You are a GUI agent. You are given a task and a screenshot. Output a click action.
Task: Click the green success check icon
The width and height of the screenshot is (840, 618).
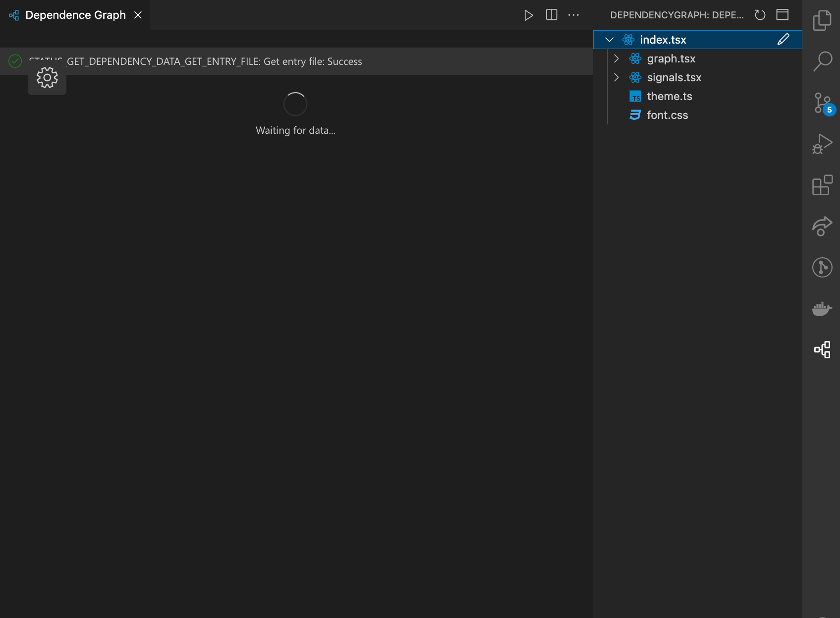click(15, 61)
